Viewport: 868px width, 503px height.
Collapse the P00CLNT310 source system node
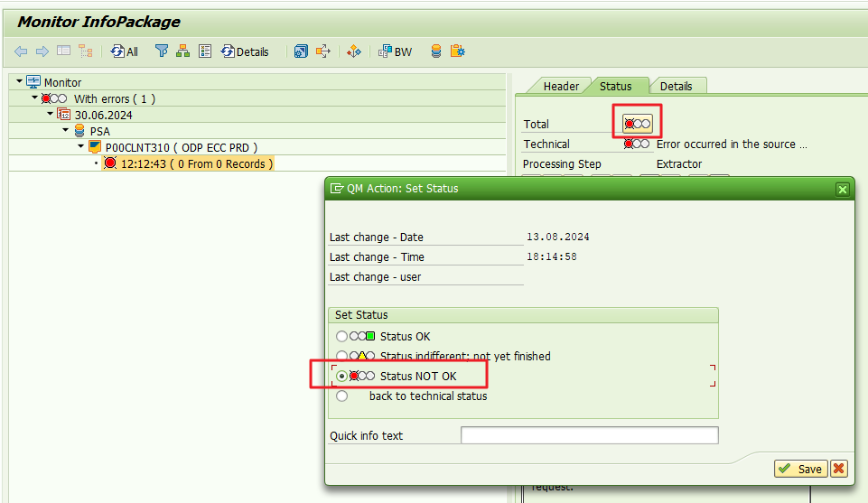81,146
